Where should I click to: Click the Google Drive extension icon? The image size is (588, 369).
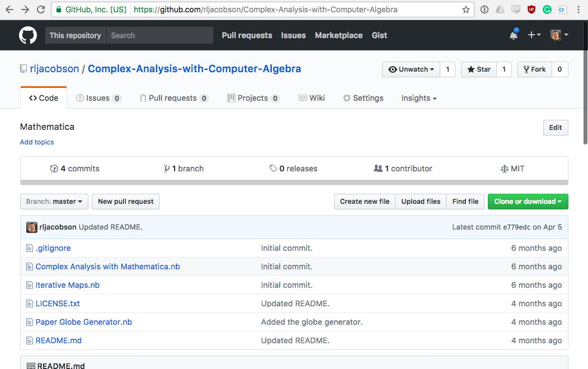(x=500, y=10)
